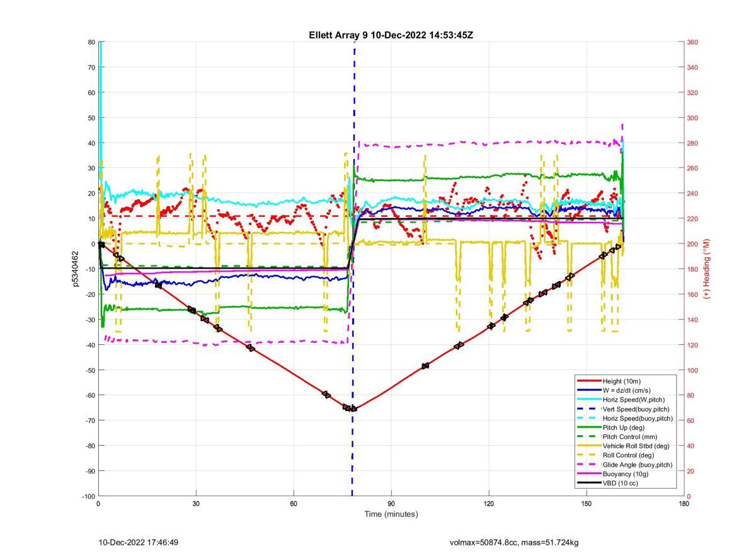Click the left y-axis label 'p5340462'
This screenshot has height=558, width=756.
pyautogui.click(x=76, y=269)
